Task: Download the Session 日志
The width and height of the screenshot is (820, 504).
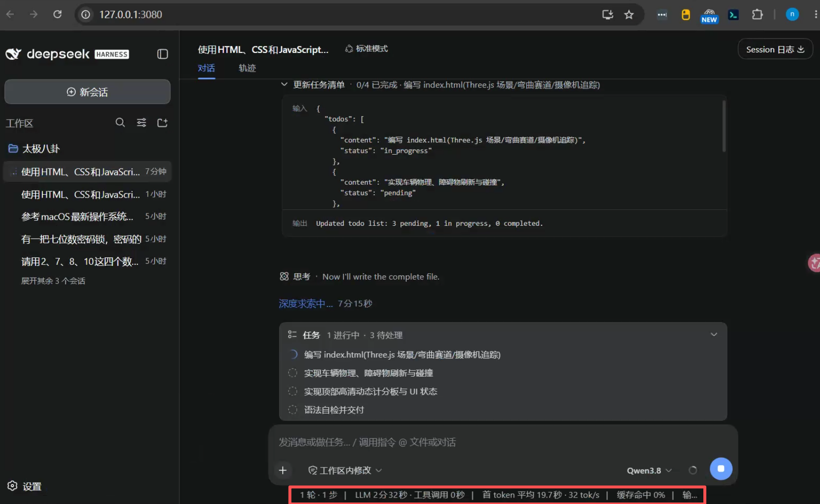Action: (775, 49)
